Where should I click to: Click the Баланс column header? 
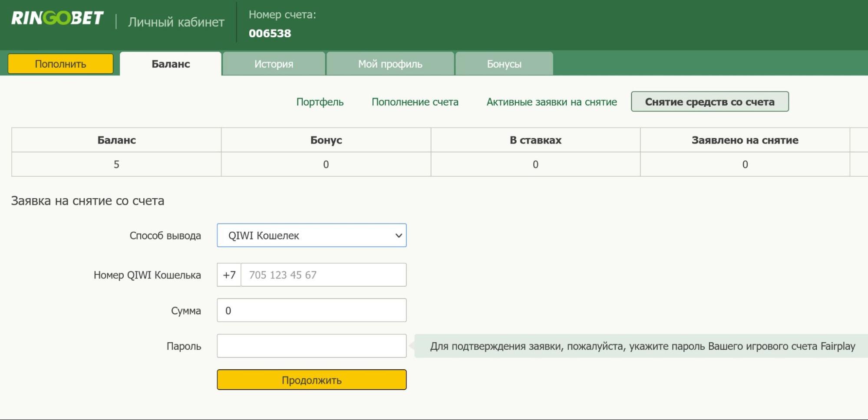[116, 140]
